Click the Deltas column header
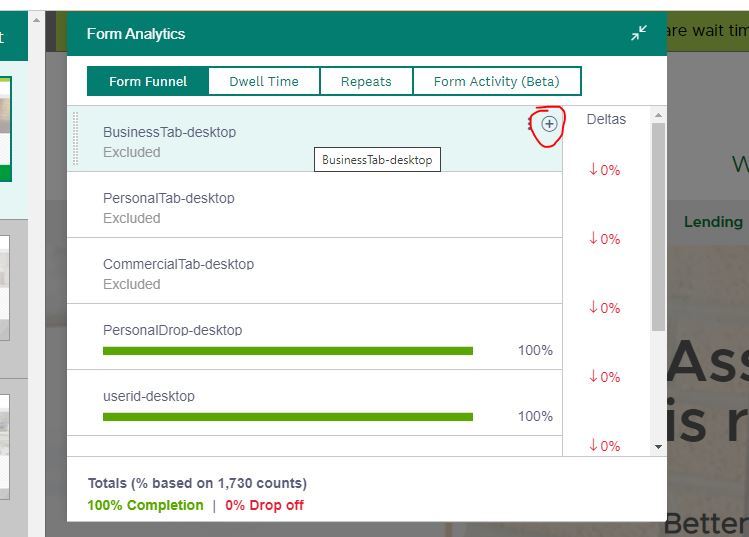Image resolution: width=749 pixels, height=537 pixels. coord(606,119)
